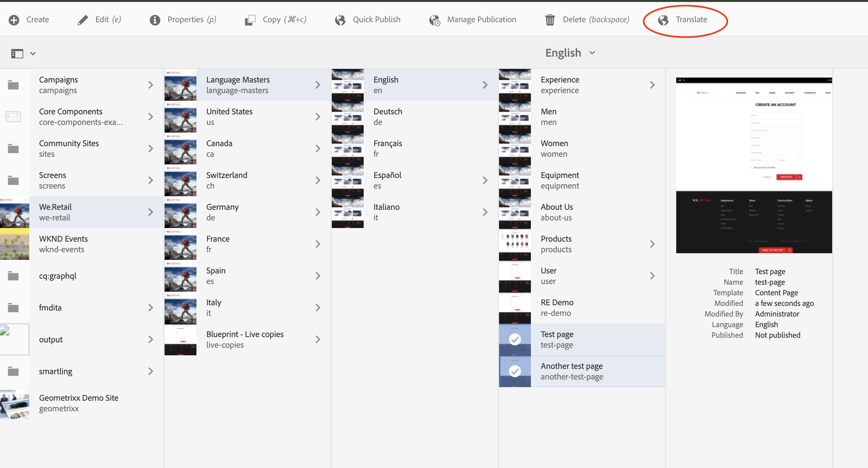Expand the view options chevron near layout icon
Screen dimensions: 868x468
tap(32, 53)
